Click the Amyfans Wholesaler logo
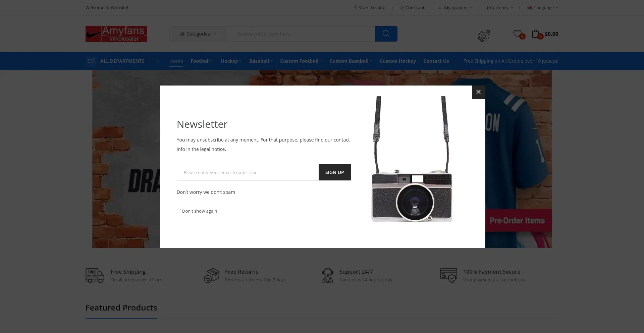 pyautogui.click(x=116, y=34)
